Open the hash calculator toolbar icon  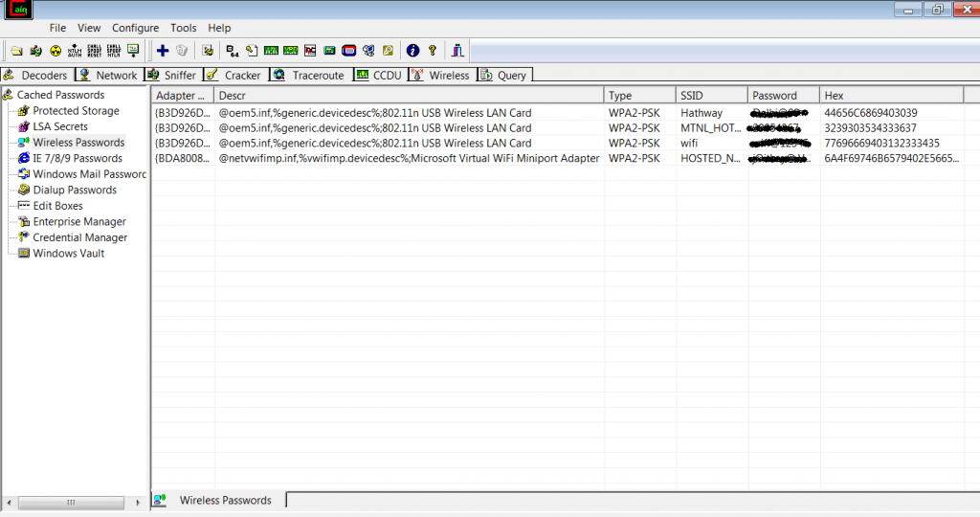click(329, 51)
